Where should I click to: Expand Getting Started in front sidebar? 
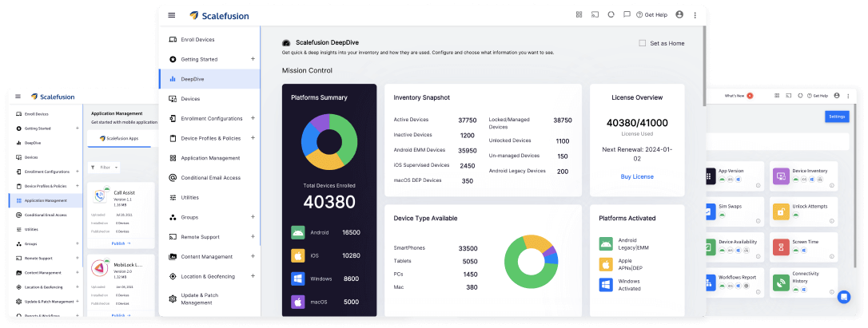tap(253, 58)
